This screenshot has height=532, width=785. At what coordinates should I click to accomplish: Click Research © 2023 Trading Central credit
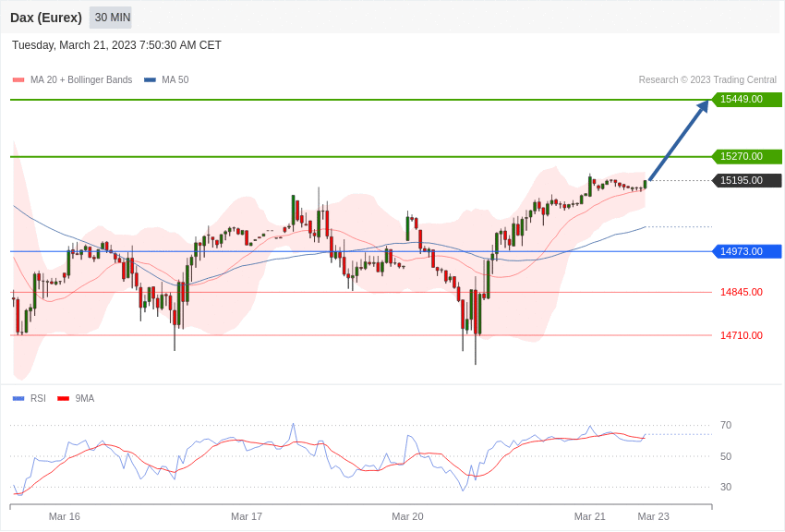[707, 79]
